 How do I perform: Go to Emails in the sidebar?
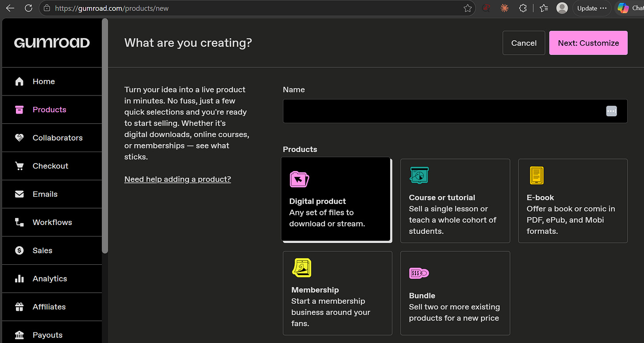52,194
